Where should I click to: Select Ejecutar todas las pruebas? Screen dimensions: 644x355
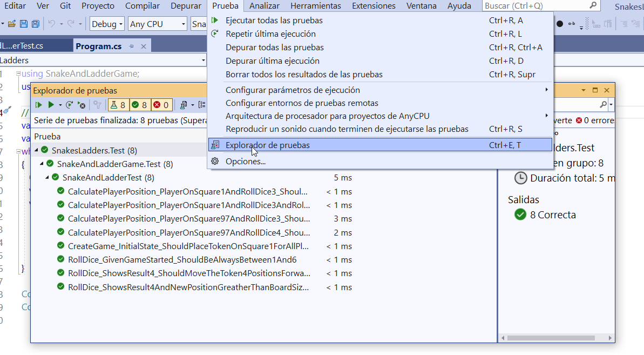(x=380, y=20)
